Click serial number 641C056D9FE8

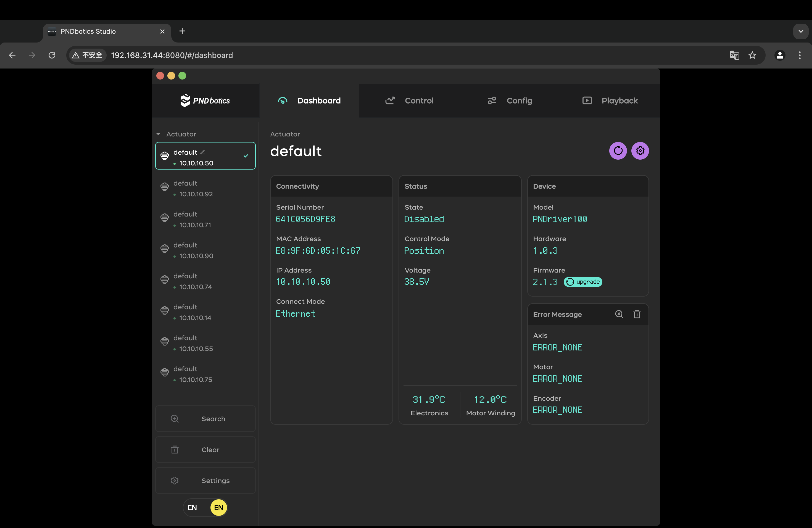(x=305, y=219)
